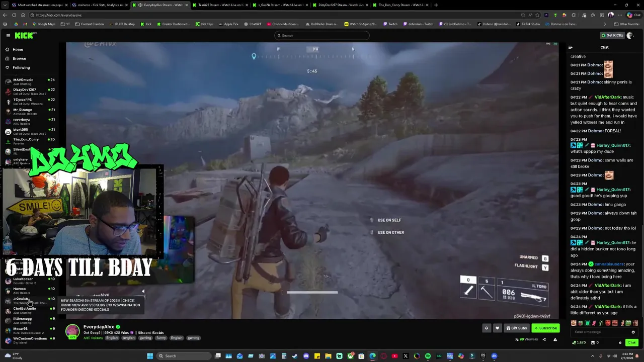Click the browser back arrow
644x362 pixels.
(x=5, y=15)
